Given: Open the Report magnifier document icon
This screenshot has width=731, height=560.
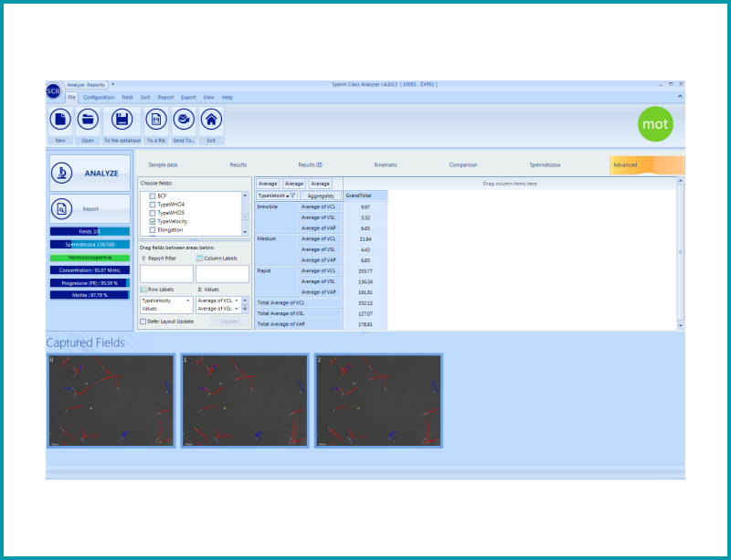Looking at the screenshot, I should [61, 209].
